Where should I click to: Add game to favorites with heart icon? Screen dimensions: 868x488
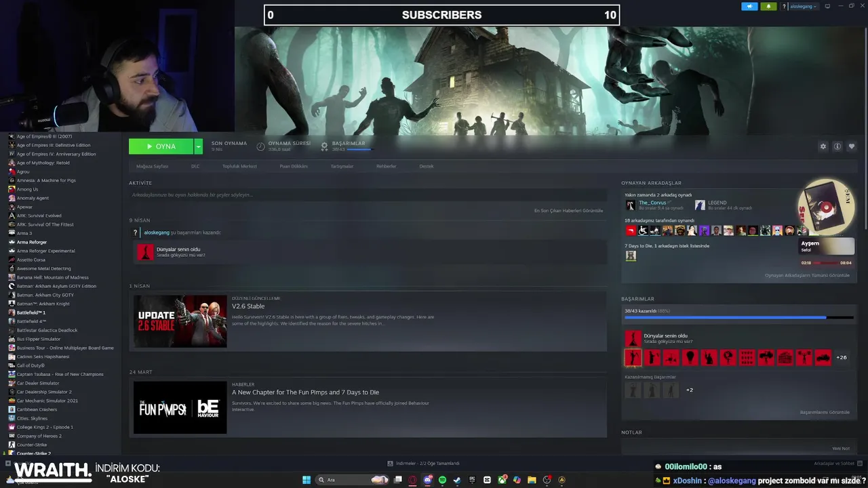coord(852,146)
